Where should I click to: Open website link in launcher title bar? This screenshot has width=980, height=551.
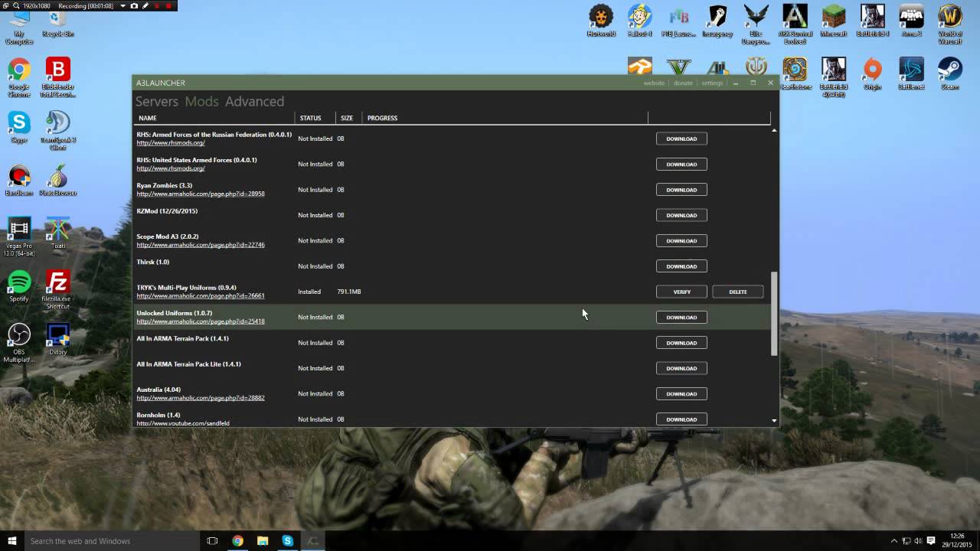(x=654, y=83)
